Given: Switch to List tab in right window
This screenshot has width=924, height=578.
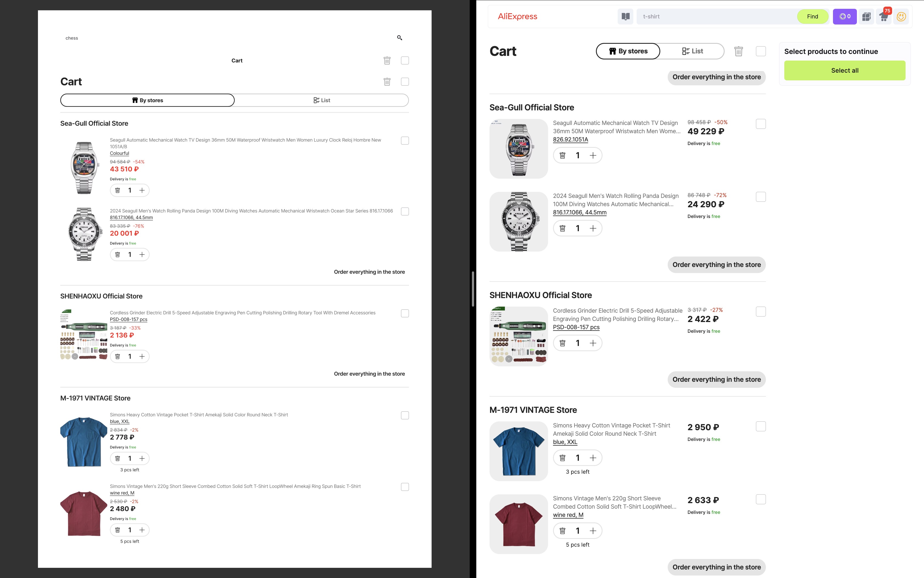Looking at the screenshot, I should pos(692,51).
